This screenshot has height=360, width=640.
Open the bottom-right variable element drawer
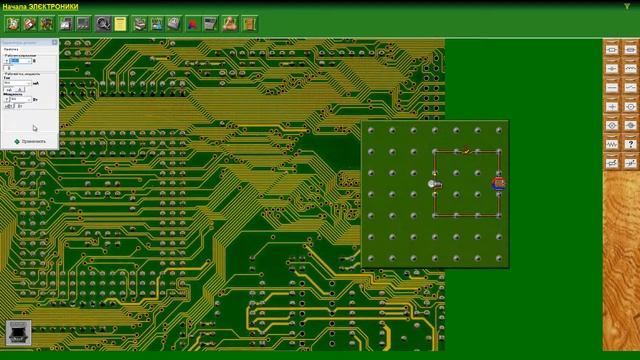pos(631,163)
